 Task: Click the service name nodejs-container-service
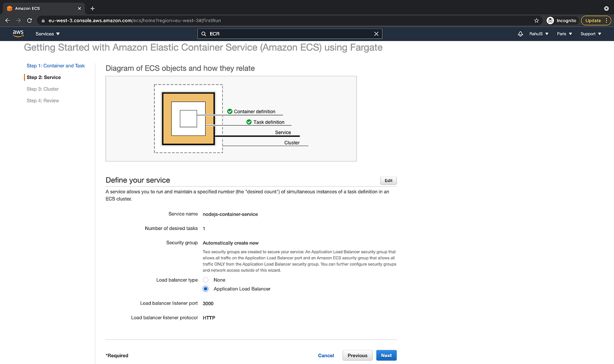[230, 214]
